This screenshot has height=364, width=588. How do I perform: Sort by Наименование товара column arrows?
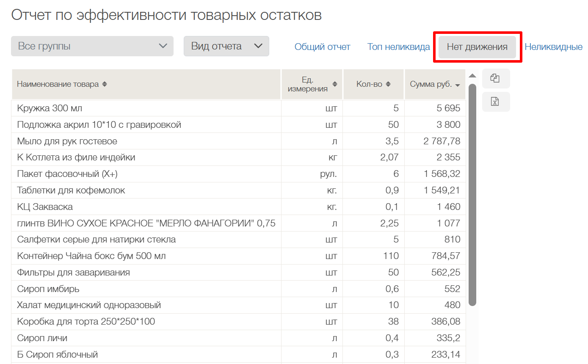[x=105, y=84]
